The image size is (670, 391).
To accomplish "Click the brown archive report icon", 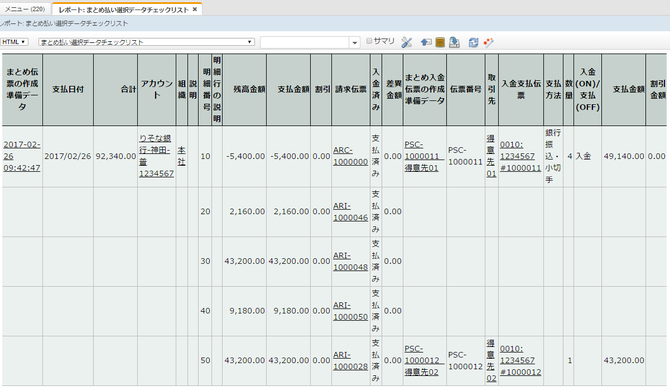I will pos(440,42).
